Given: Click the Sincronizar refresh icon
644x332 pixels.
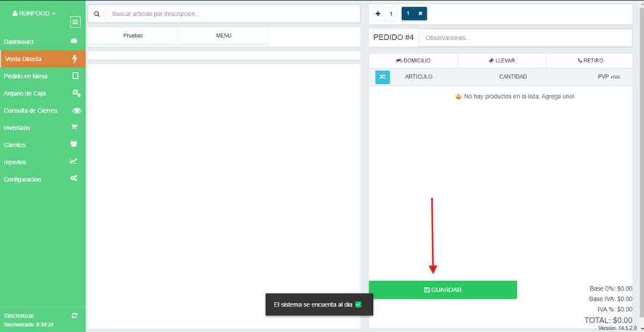Looking at the screenshot, I should coord(74,315).
